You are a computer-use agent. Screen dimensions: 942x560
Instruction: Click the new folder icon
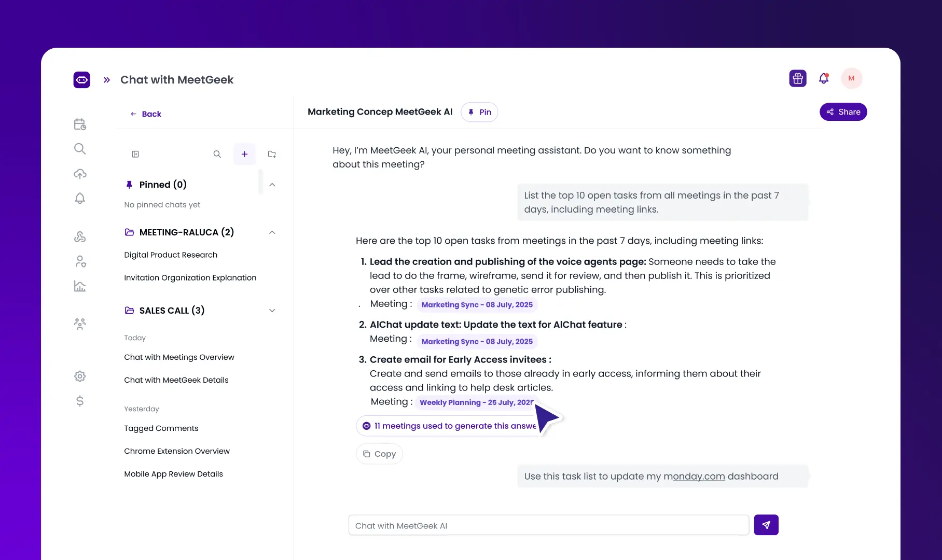click(272, 154)
